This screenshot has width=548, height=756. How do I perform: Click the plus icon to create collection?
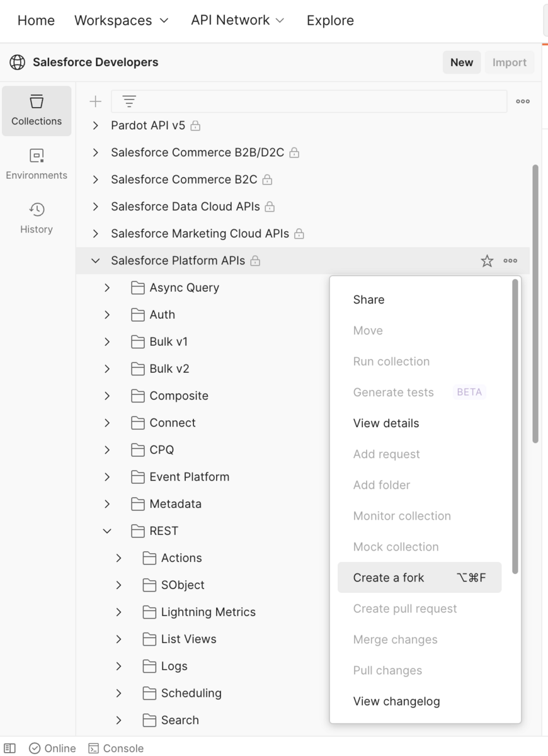[95, 101]
